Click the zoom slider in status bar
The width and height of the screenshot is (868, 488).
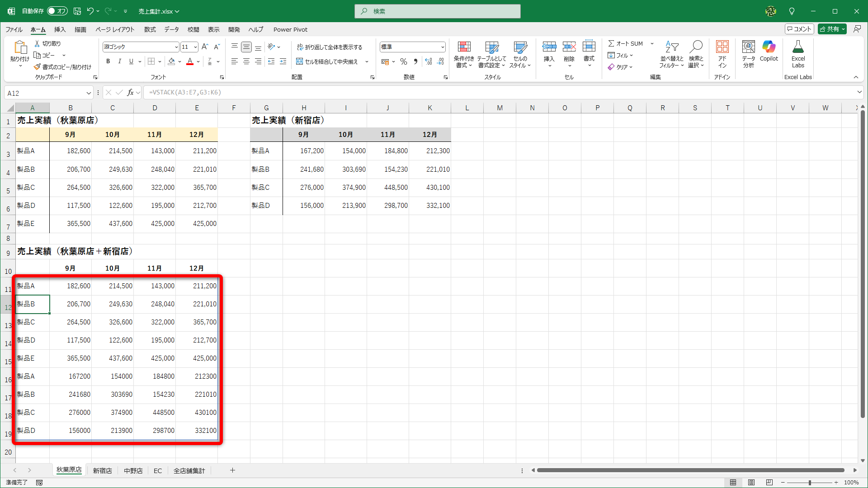[x=809, y=483]
